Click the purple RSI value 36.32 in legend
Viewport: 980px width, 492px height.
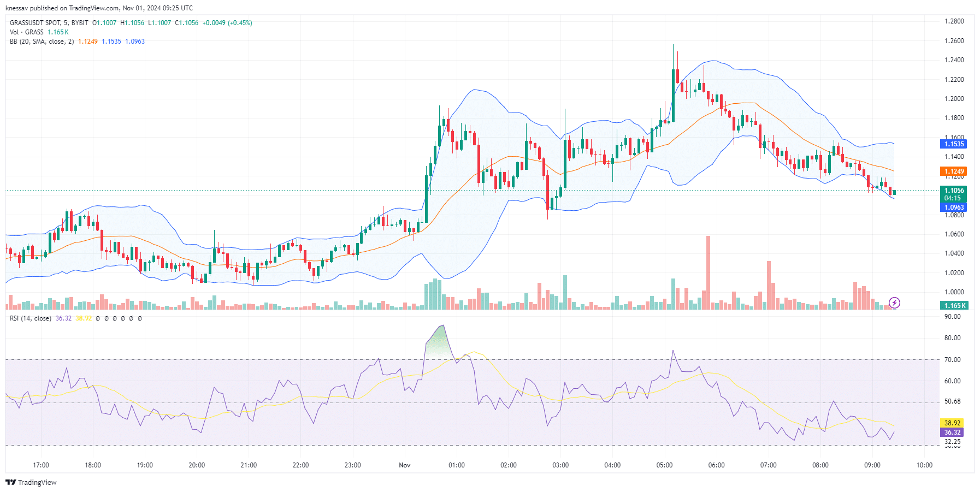click(x=63, y=318)
